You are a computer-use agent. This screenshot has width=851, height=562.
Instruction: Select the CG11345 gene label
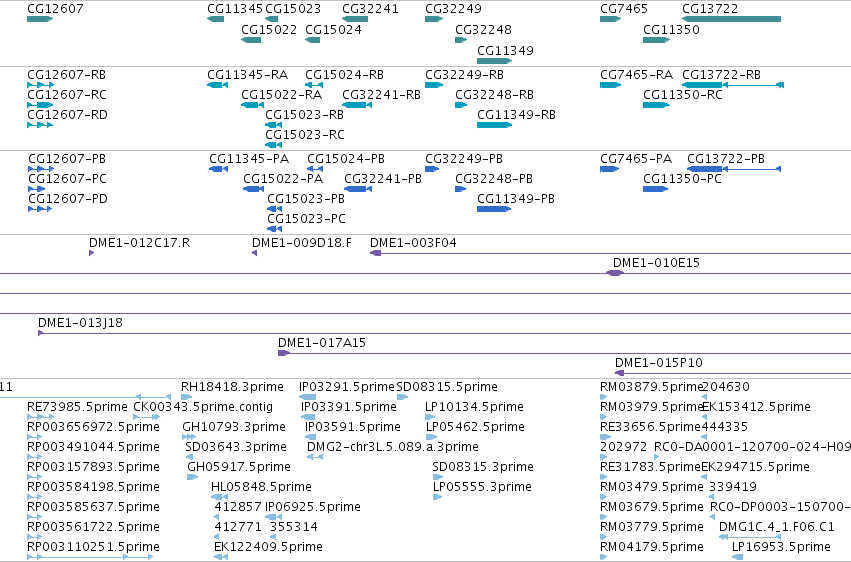(x=235, y=9)
